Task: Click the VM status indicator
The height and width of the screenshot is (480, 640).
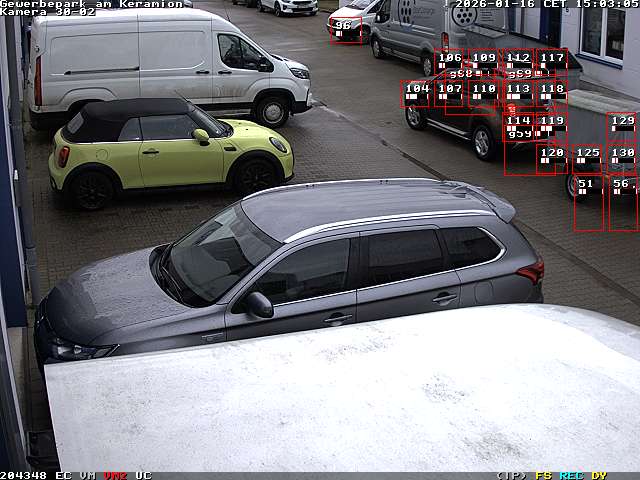Action: pyautogui.click(x=88, y=475)
